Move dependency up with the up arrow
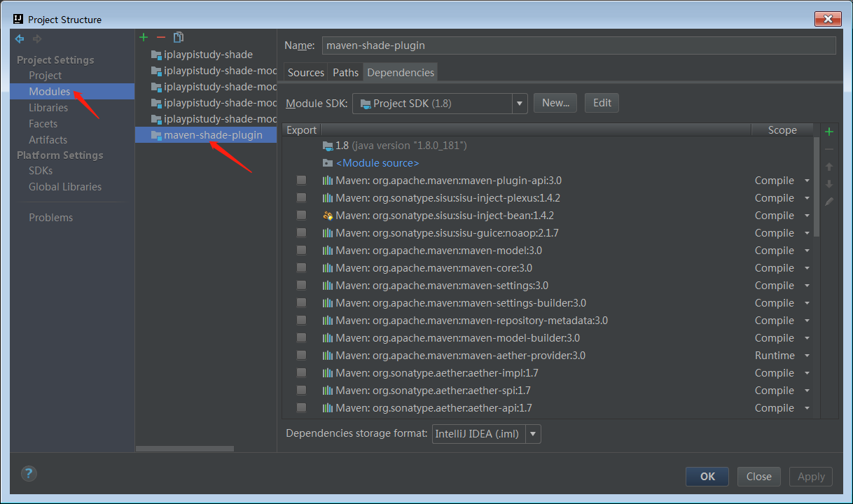This screenshot has width=853, height=504. coord(829,167)
